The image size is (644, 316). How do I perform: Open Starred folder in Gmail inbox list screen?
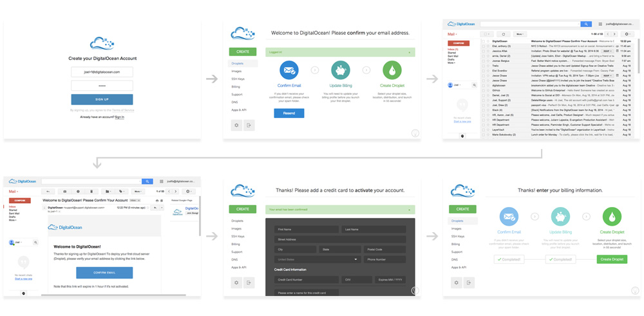coord(452,53)
